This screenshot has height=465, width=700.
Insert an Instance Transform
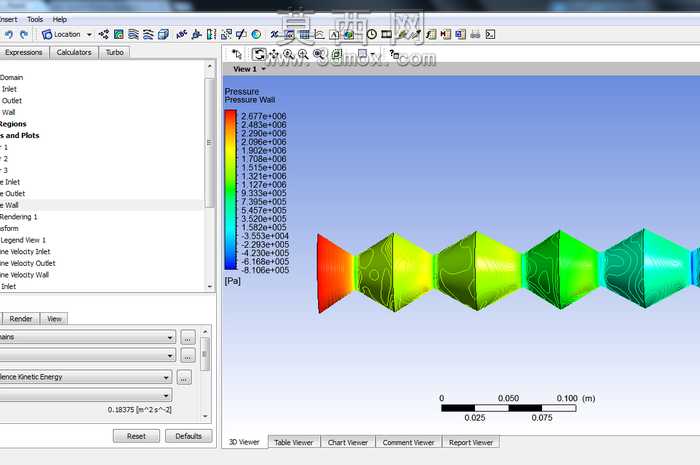tap(226, 34)
